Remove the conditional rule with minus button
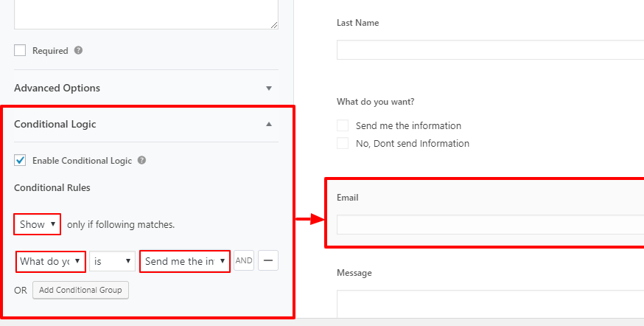 268,260
